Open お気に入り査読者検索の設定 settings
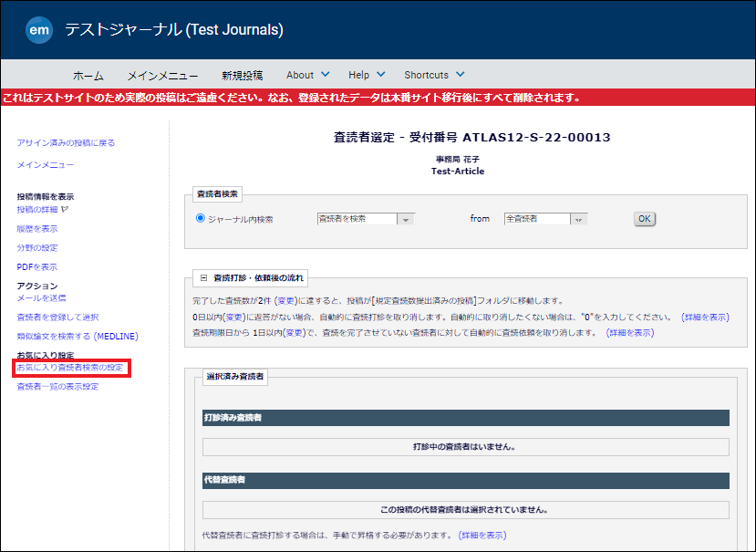756x552 pixels. pos(68,369)
